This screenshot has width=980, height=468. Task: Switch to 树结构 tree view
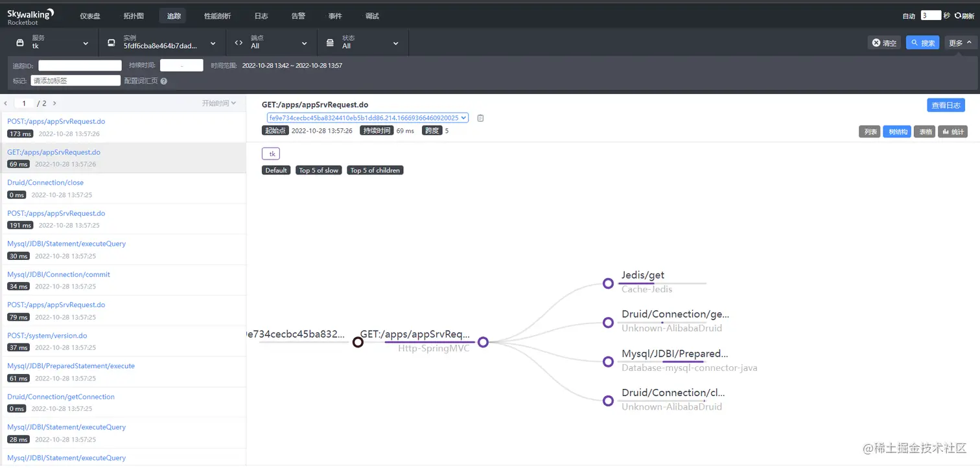[897, 132]
